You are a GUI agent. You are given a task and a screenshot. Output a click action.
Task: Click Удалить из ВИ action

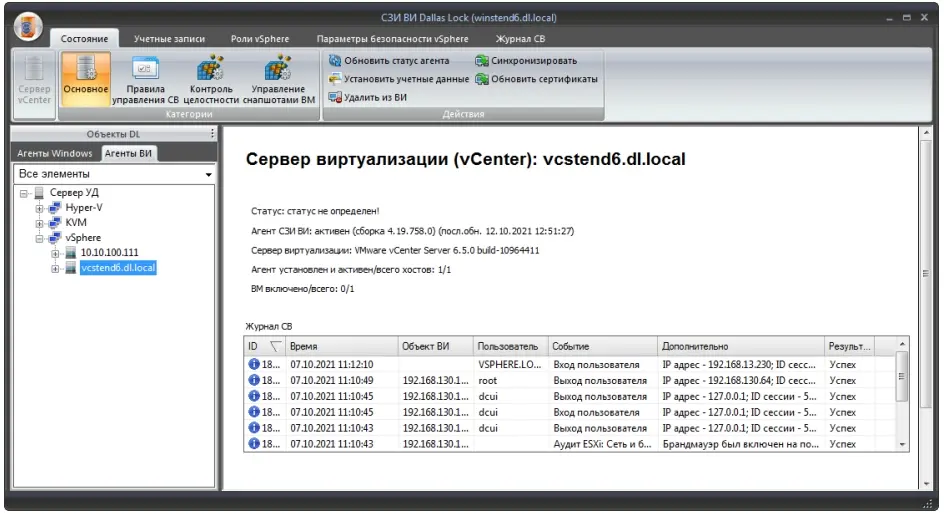368,98
